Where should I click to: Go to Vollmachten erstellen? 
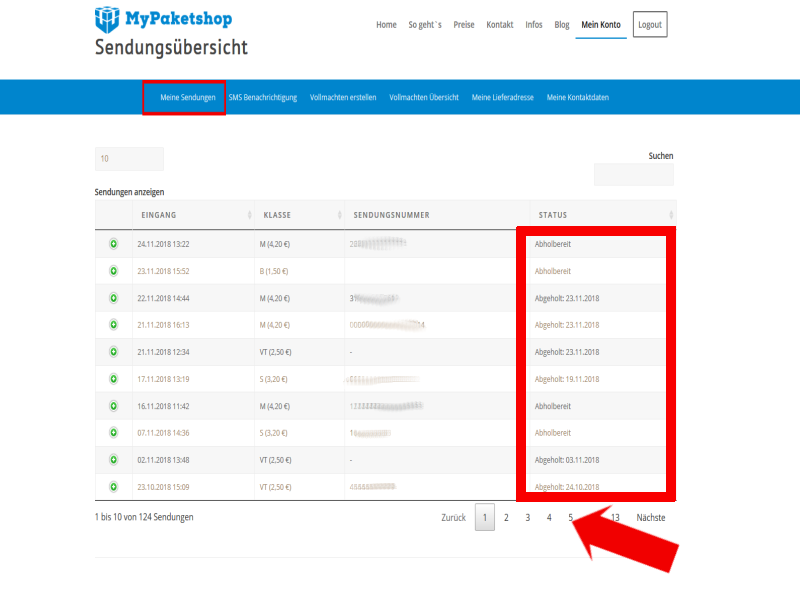tap(343, 97)
